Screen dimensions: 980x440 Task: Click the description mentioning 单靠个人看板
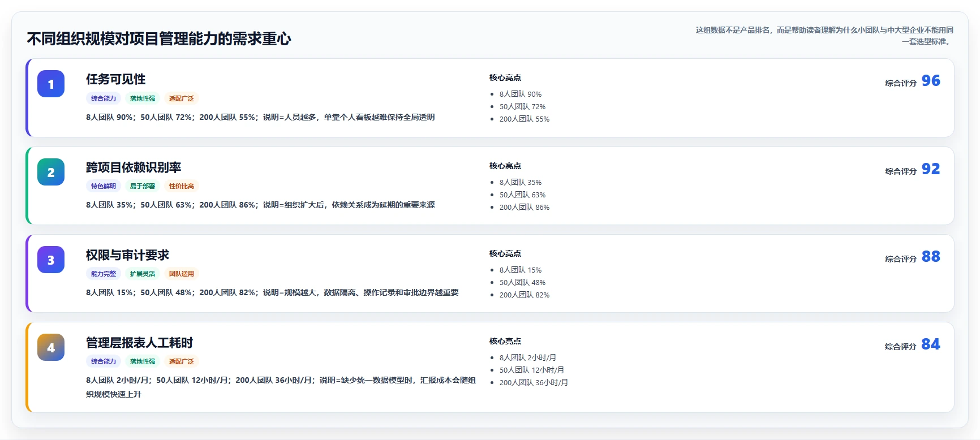(260, 118)
